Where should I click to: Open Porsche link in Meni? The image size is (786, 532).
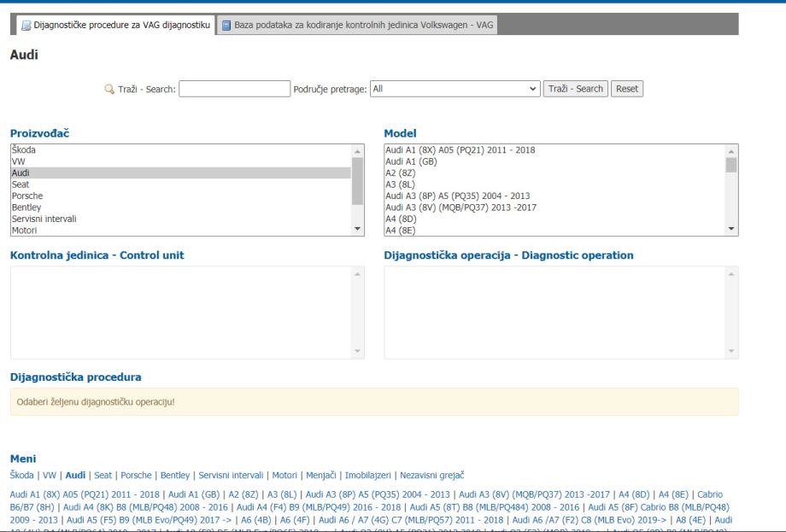click(136, 475)
